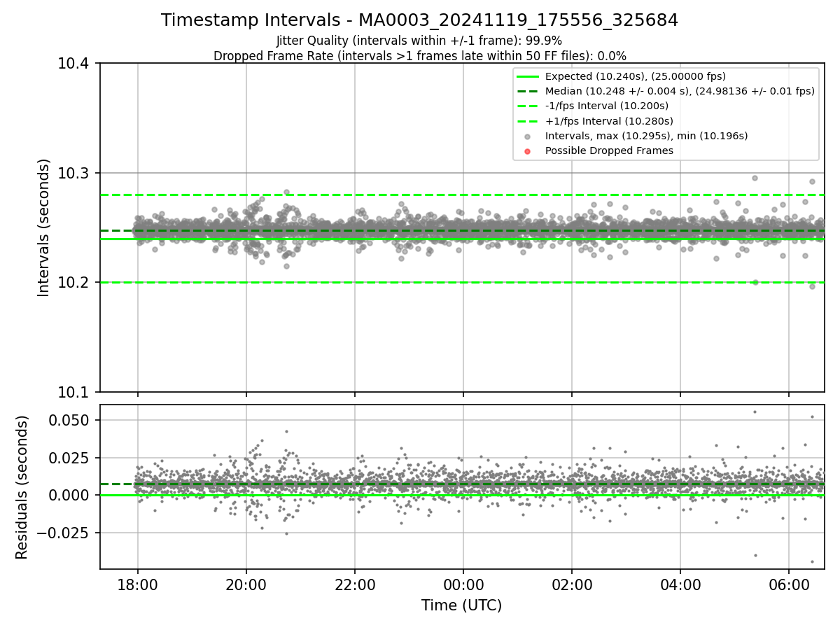The image size is (840, 630).
Task: Click the gray dot marker in legend
Action: click(528, 136)
